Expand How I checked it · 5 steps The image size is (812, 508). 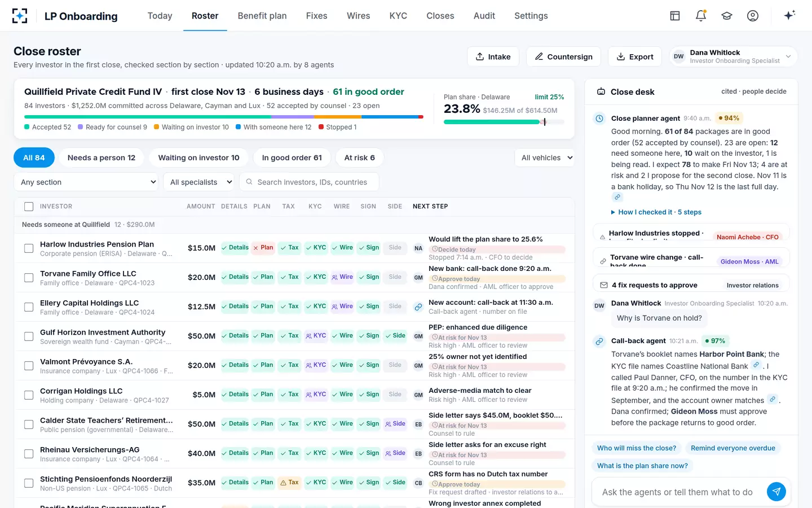tap(656, 212)
